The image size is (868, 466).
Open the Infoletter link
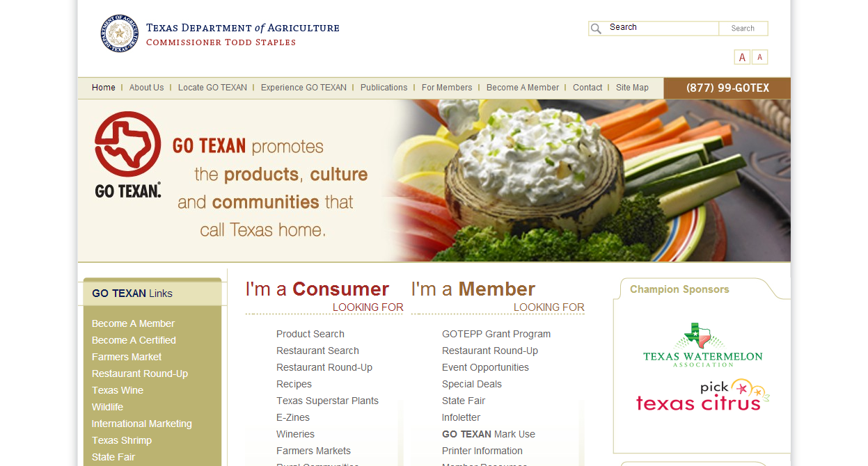click(461, 417)
